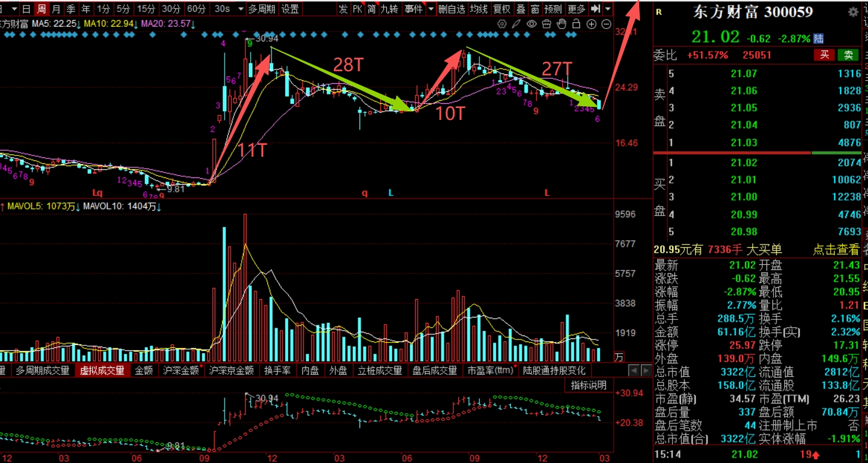Viewport: 868px width, 463px height.
Task: Select the 60分 period
Action: point(197,9)
